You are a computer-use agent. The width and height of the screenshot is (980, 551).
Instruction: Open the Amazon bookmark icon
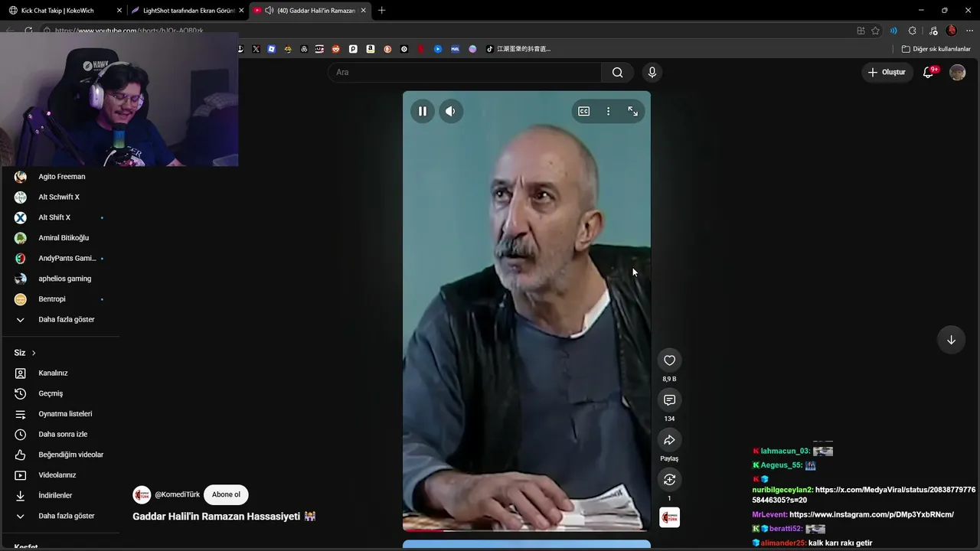370,49
